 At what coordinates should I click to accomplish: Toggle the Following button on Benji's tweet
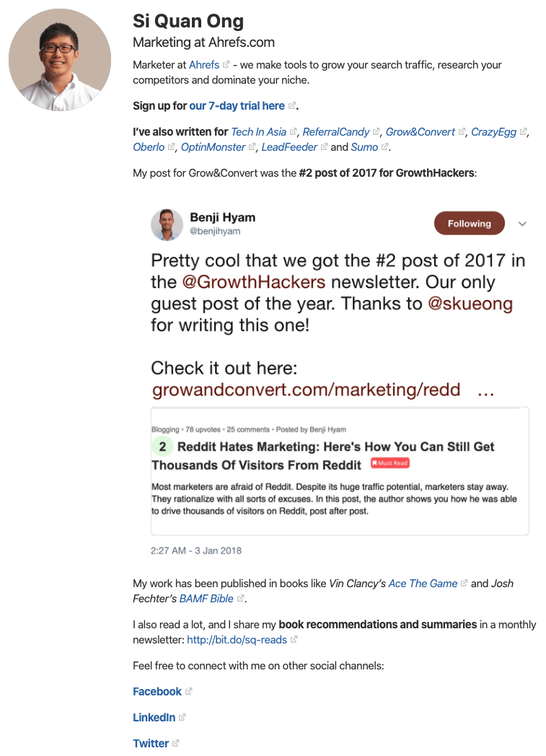click(x=469, y=224)
